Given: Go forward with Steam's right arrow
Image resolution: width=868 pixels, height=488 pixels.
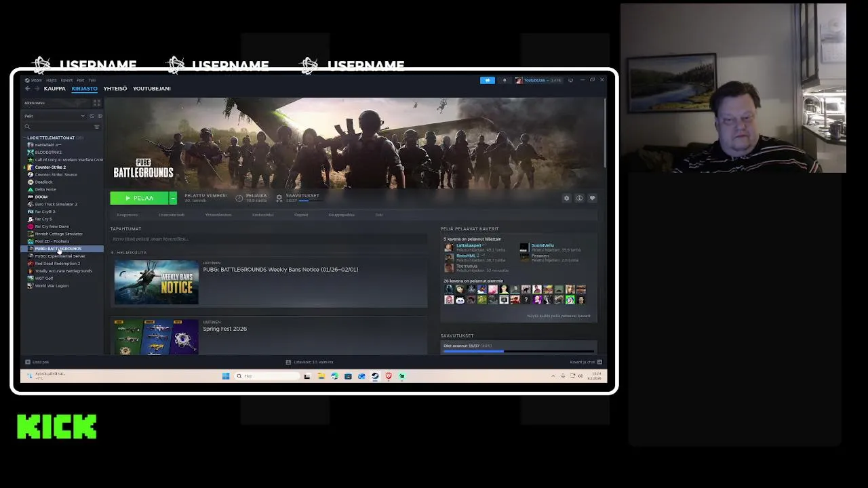Looking at the screenshot, I should click(36, 89).
